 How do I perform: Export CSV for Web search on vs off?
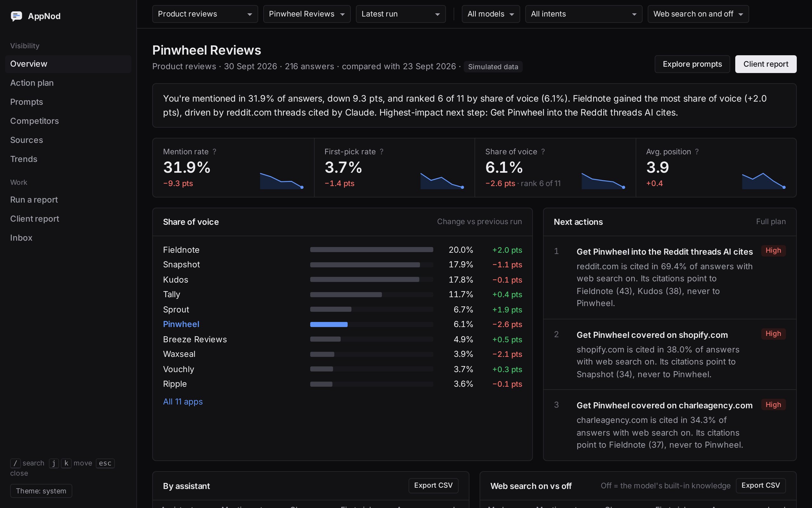(x=760, y=485)
